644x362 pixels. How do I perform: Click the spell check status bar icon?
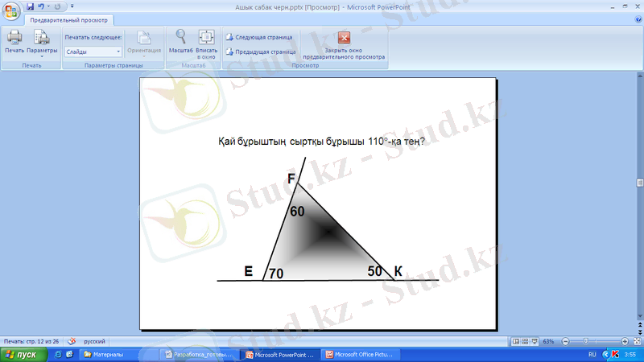[x=72, y=341]
